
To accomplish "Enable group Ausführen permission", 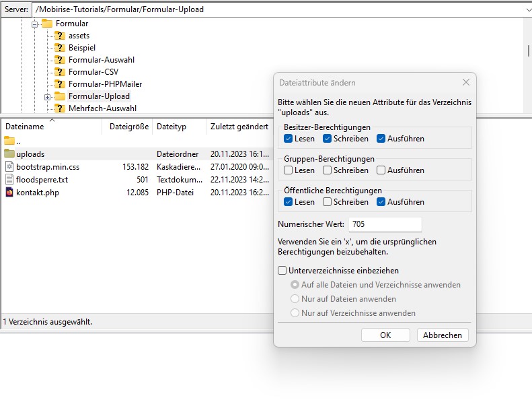I will click(x=381, y=170).
